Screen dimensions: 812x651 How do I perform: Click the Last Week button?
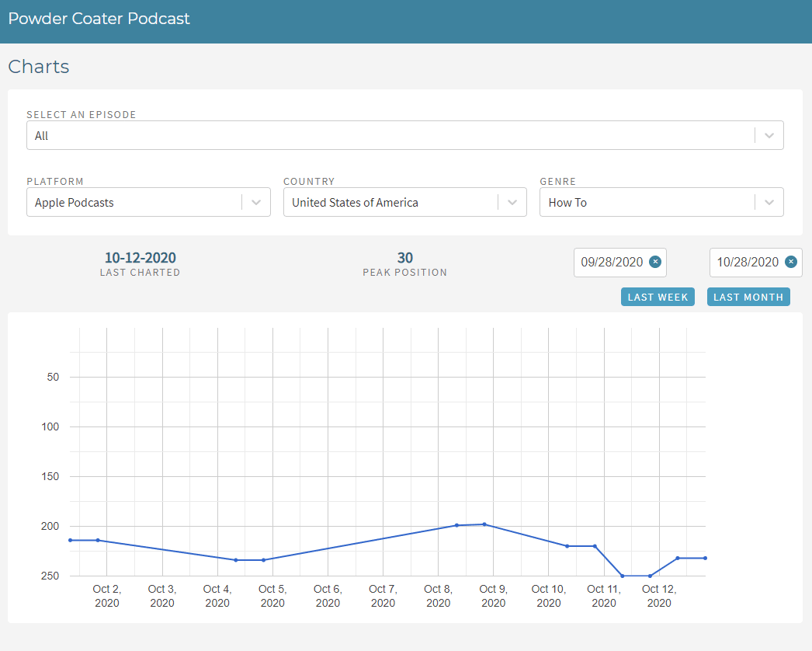tap(658, 297)
